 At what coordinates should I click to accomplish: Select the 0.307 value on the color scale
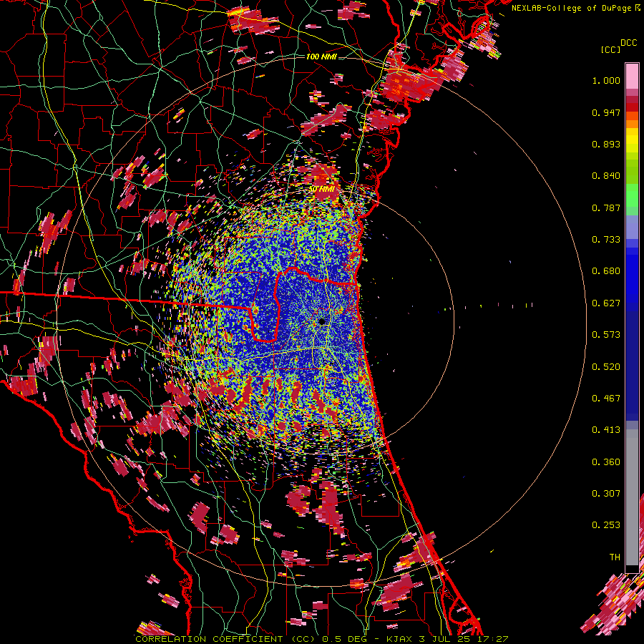coord(606,493)
